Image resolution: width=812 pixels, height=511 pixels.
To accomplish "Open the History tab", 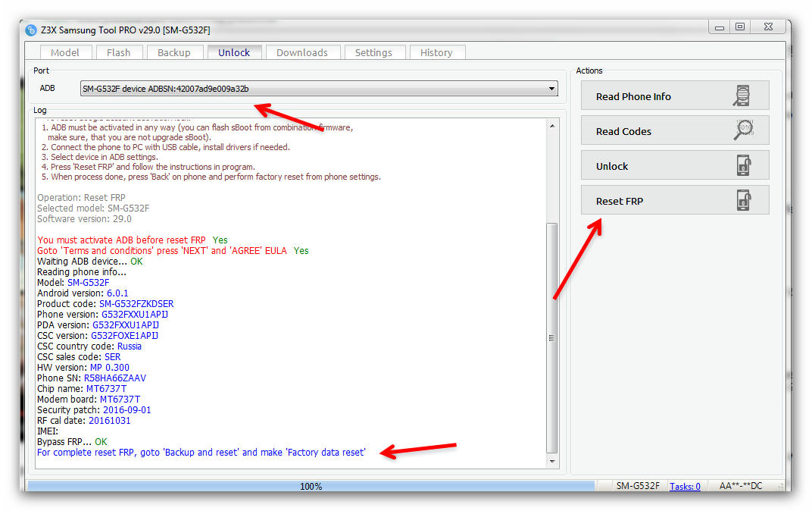I will [x=436, y=52].
